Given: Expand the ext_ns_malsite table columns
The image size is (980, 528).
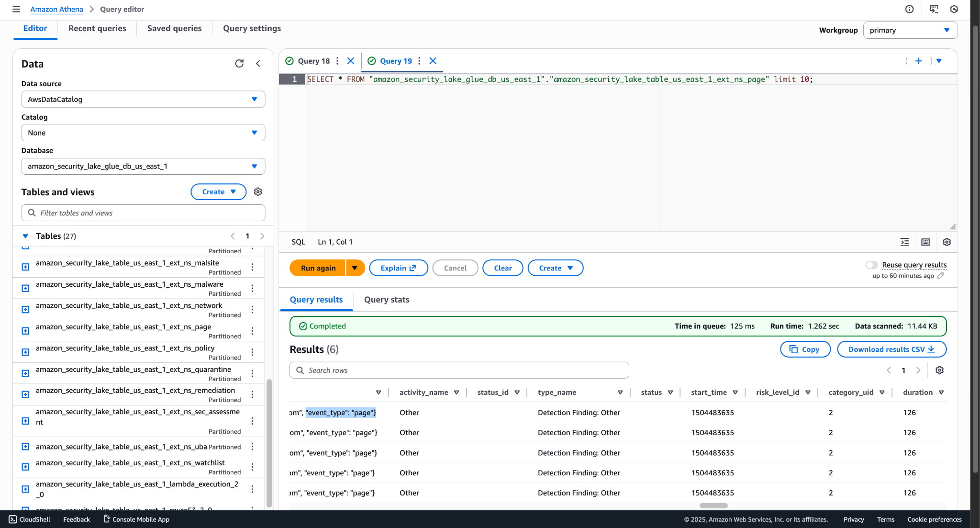Looking at the screenshot, I should tap(26, 267).
